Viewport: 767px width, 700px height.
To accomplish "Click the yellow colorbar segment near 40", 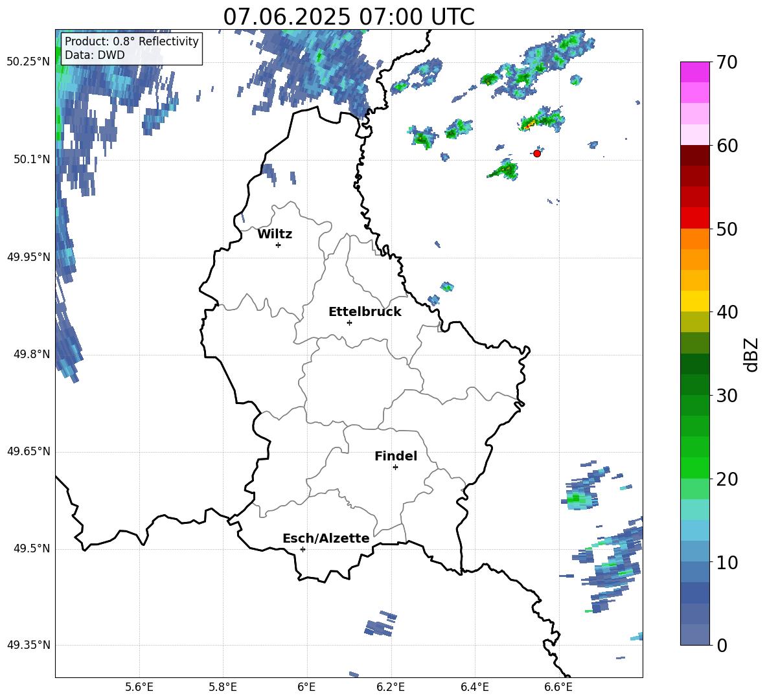I will pos(694,301).
